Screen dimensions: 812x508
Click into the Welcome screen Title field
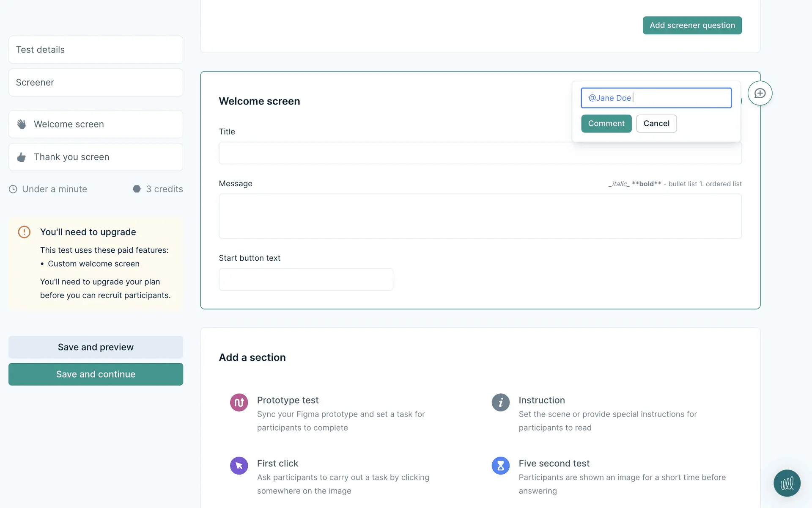point(393,153)
